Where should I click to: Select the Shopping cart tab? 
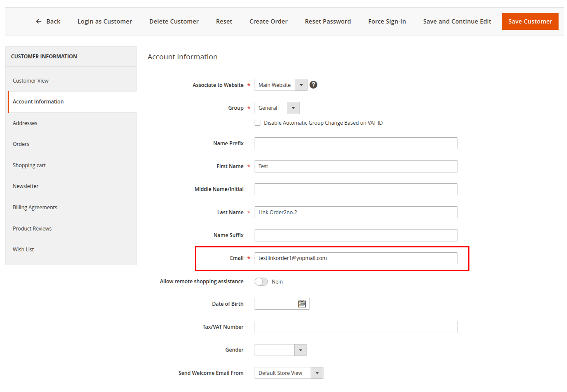click(29, 165)
